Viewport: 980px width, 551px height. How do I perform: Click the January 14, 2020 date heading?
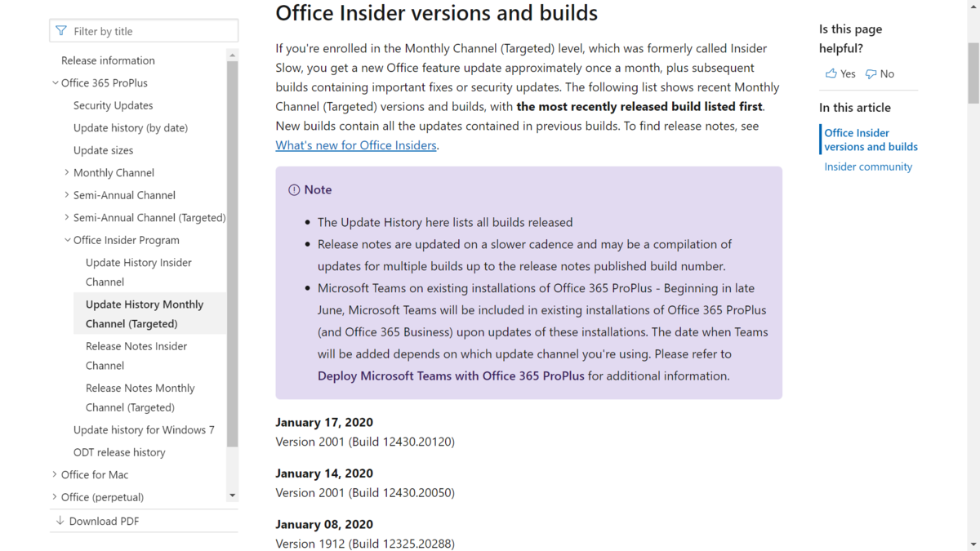click(324, 473)
